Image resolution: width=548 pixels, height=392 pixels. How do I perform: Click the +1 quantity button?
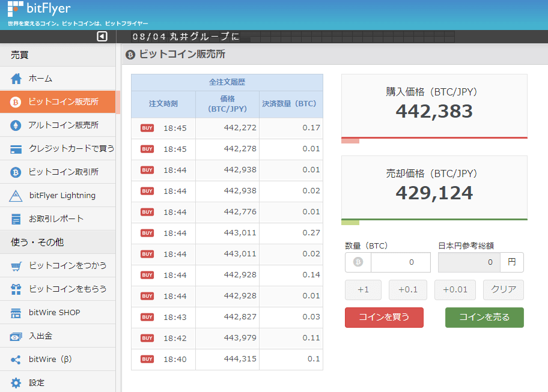point(363,290)
